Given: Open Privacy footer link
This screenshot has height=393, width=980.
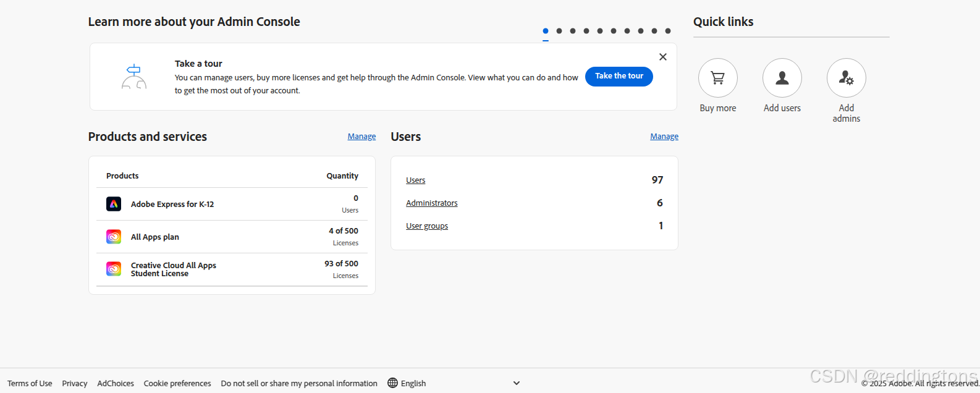Looking at the screenshot, I should (75, 384).
